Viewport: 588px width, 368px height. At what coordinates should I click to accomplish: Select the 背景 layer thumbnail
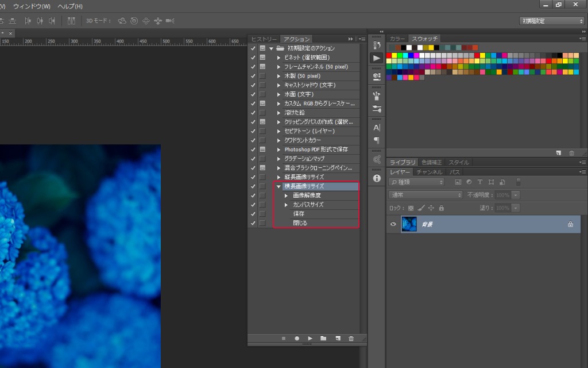pos(409,224)
